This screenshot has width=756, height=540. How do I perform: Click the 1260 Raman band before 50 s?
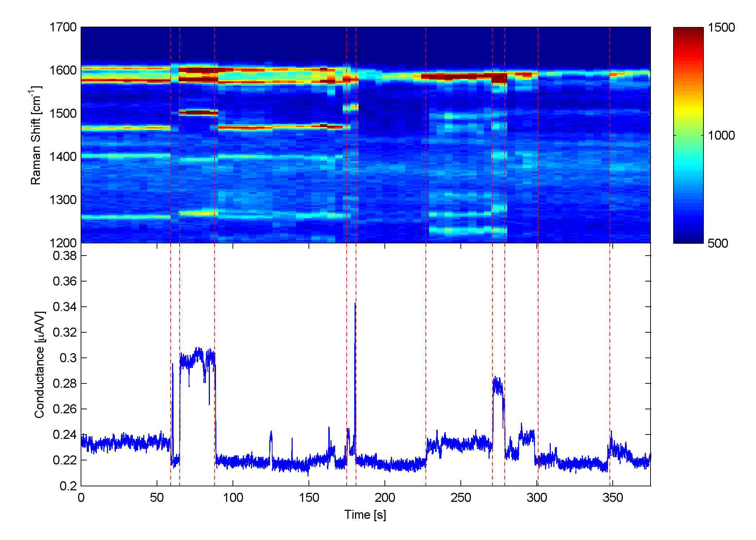tap(119, 217)
